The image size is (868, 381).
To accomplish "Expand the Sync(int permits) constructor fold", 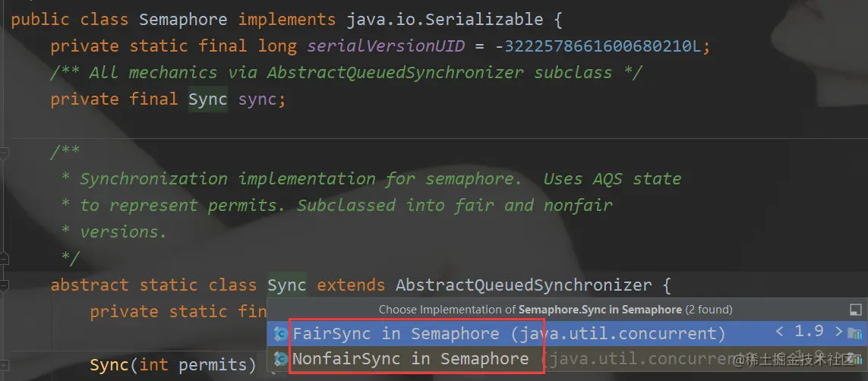I will point(4,365).
